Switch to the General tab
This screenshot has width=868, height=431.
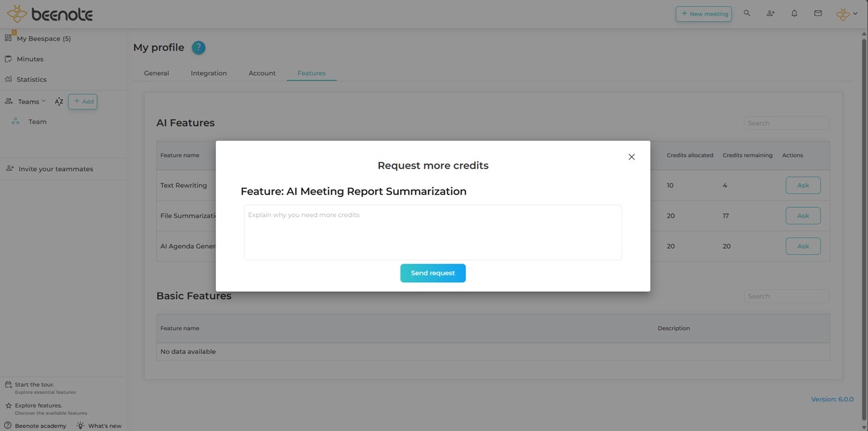pyautogui.click(x=156, y=73)
